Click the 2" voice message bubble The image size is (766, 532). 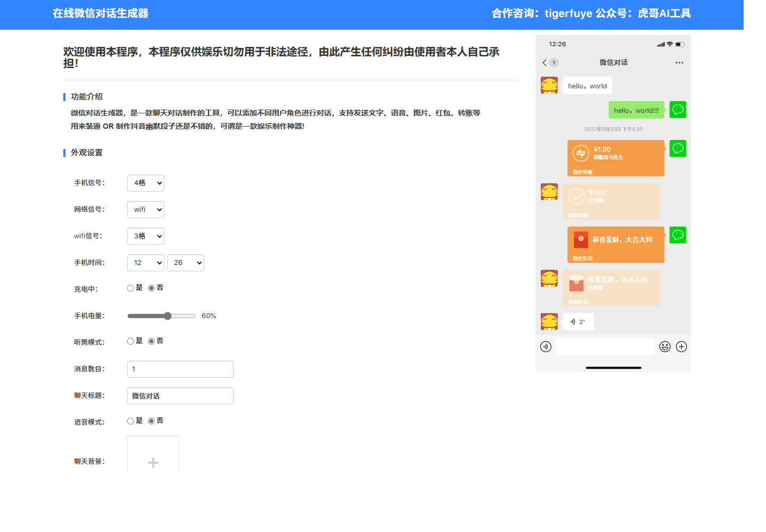578,322
